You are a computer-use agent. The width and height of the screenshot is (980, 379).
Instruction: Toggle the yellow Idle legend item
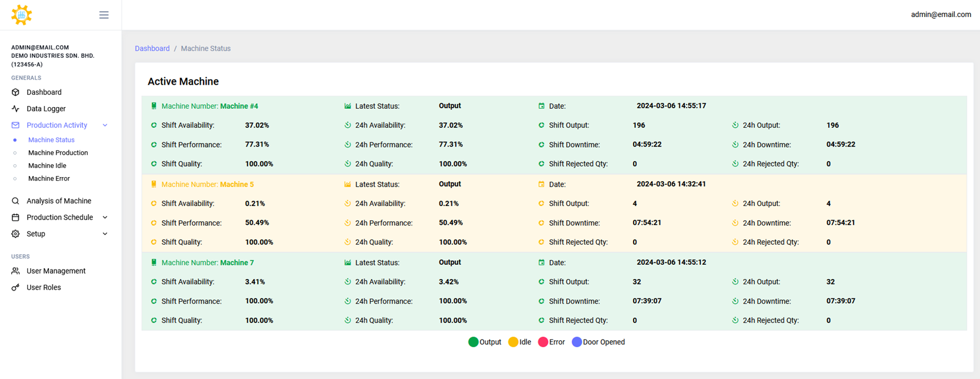point(519,342)
